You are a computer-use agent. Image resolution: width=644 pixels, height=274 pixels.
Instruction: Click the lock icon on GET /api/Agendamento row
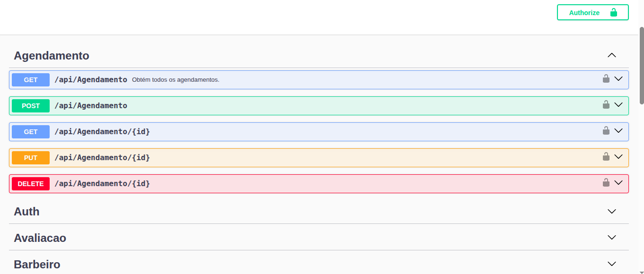point(606,79)
